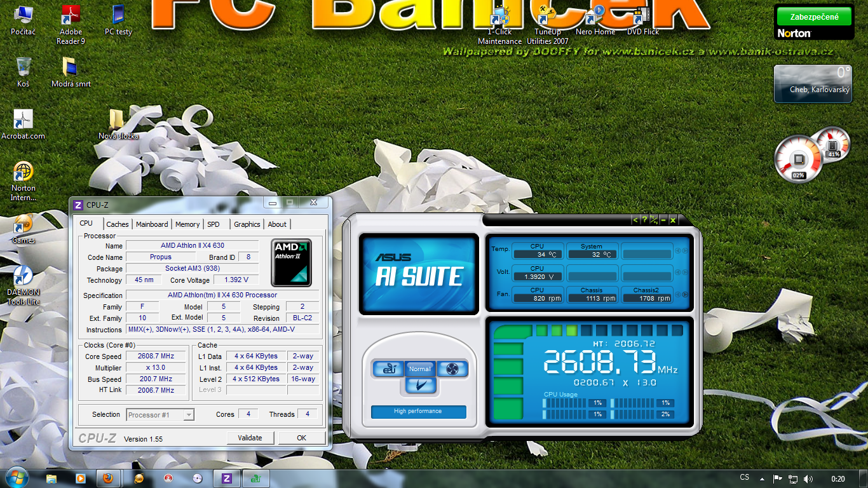Image resolution: width=868 pixels, height=488 pixels.
Task: Select the Adobe Reader 9 desktop icon
Action: click(x=71, y=24)
